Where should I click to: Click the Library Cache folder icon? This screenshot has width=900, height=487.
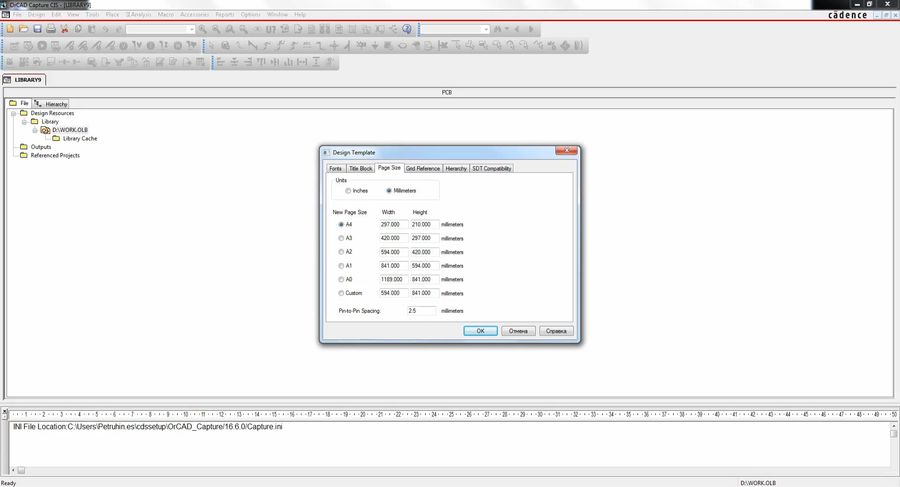coord(56,138)
